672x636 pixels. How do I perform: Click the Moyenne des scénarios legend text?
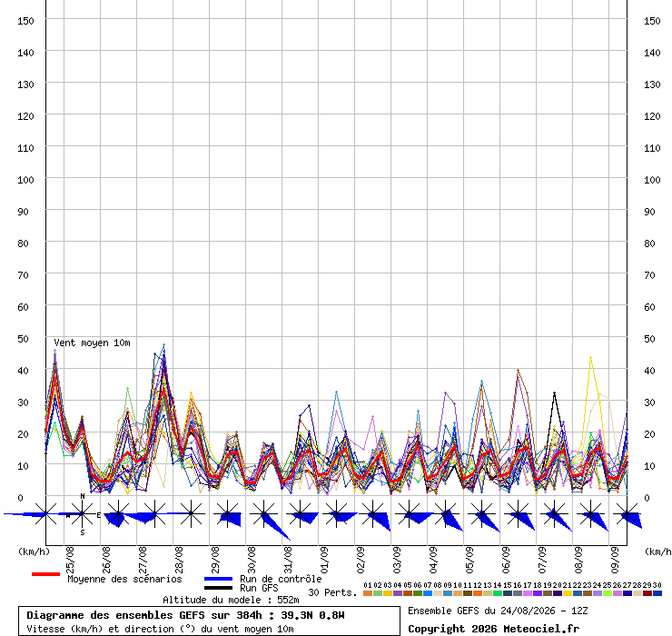tap(124, 579)
